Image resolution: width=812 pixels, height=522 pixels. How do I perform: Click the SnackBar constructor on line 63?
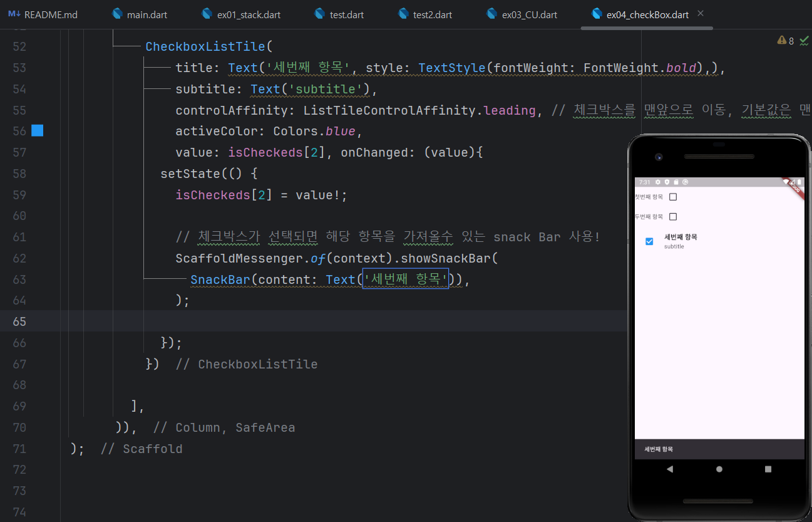pyautogui.click(x=220, y=279)
